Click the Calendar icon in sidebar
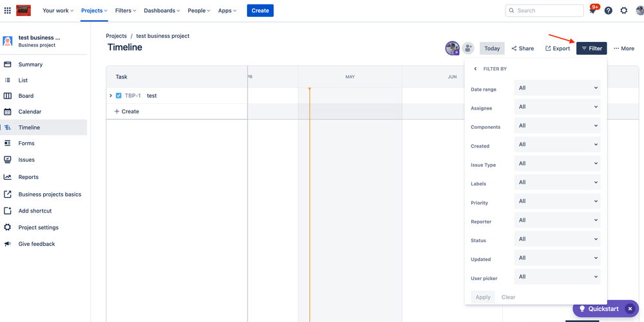The image size is (644, 322). [x=7, y=111]
